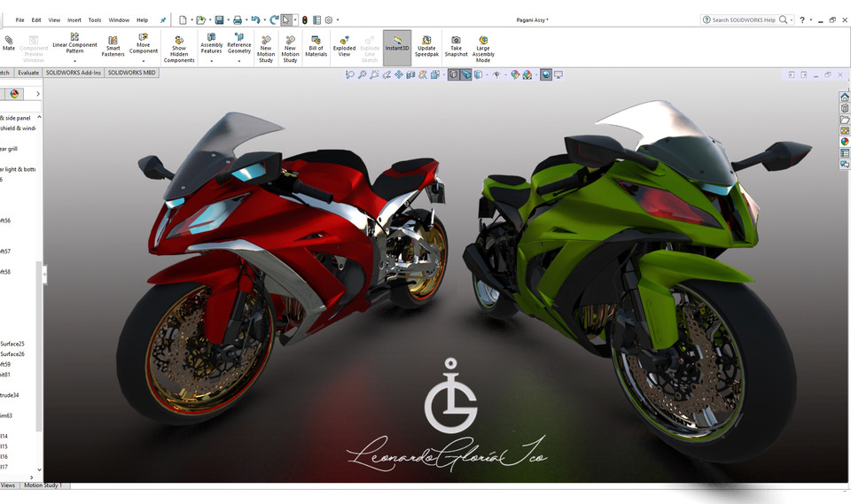Viewport: 851px width, 504px height.
Task: Select the Smart Fasteners tool
Action: (113, 46)
